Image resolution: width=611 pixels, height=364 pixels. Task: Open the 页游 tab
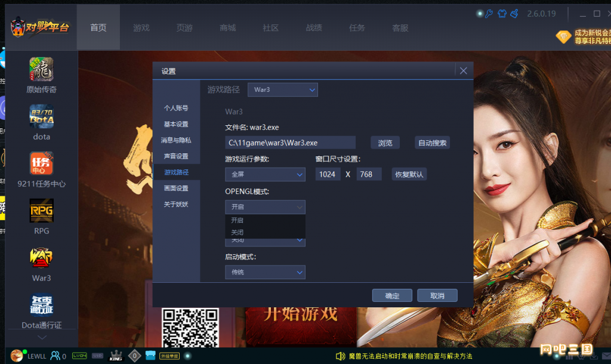point(184,27)
